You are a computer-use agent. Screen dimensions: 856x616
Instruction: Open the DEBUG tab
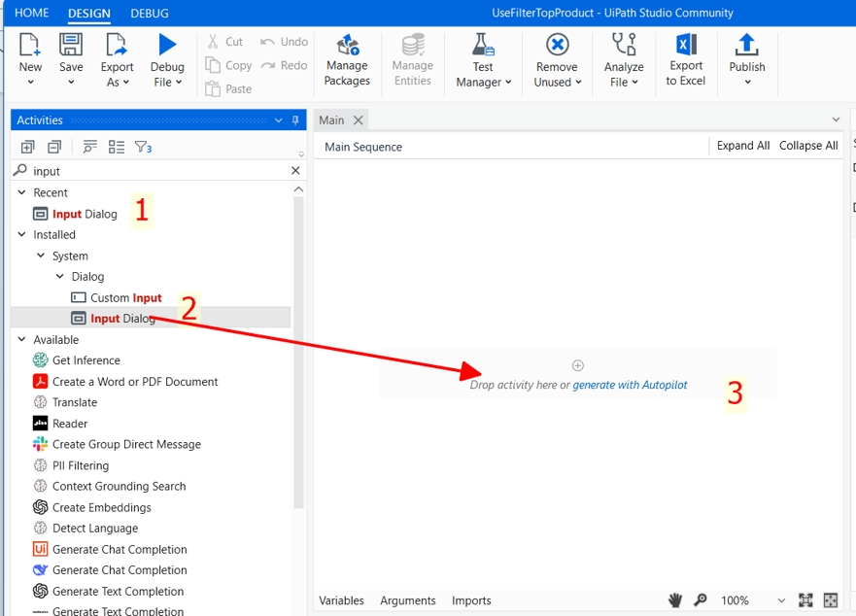pyautogui.click(x=150, y=13)
